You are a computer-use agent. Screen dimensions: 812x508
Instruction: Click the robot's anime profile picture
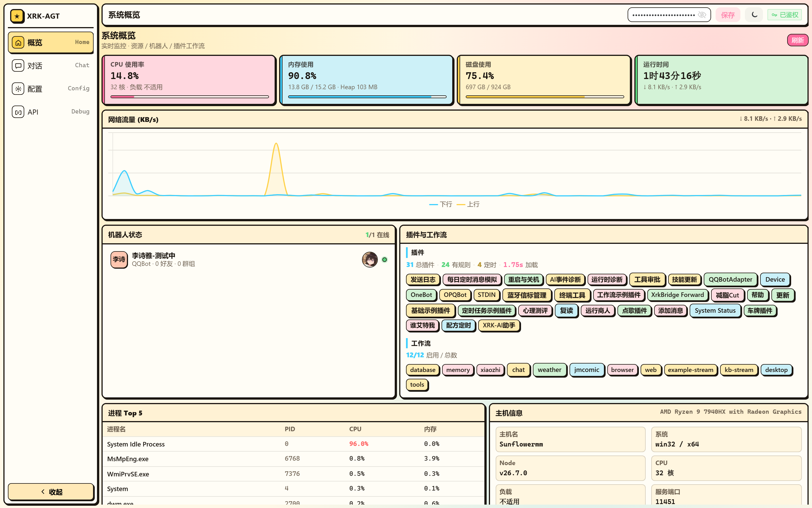pos(370,259)
